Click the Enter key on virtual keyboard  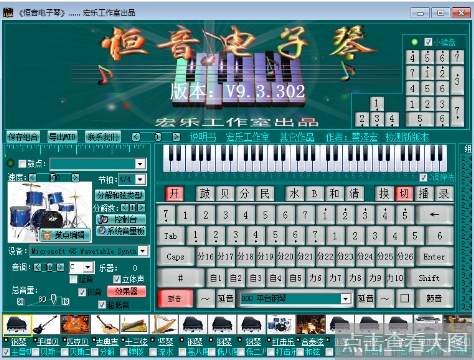coord(434,257)
